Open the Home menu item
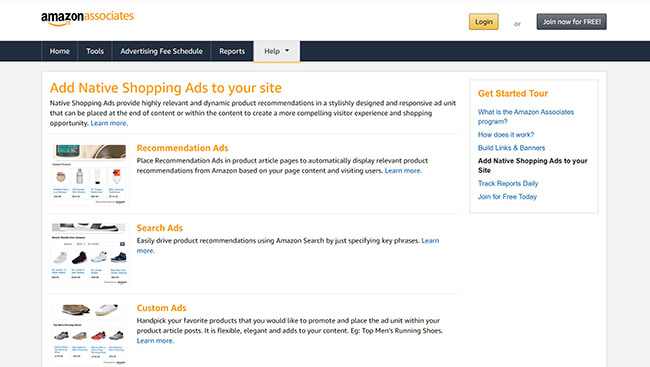Viewport: 650px width, 367px height. point(59,51)
